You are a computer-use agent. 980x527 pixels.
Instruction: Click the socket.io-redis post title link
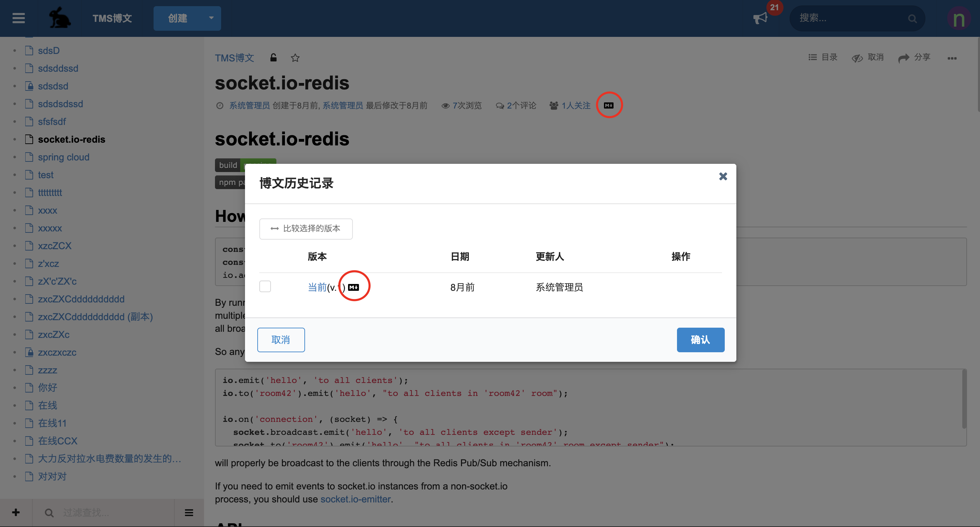282,82
